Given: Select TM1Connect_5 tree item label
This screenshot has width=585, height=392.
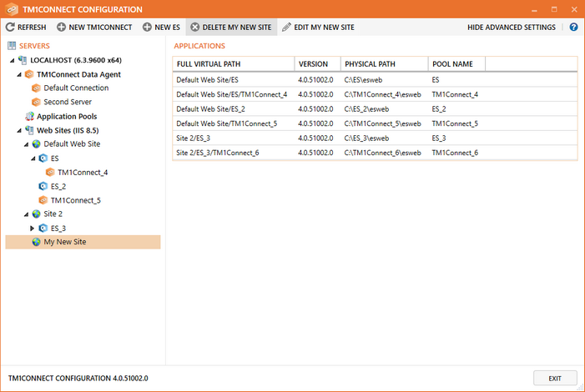Looking at the screenshot, I should coord(76,200).
